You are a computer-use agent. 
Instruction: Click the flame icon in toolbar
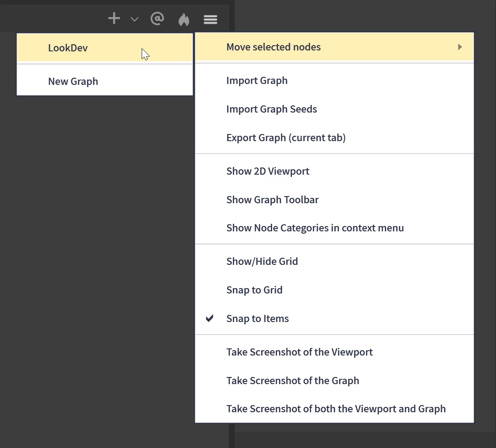pyautogui.click(x=184, y=19)
